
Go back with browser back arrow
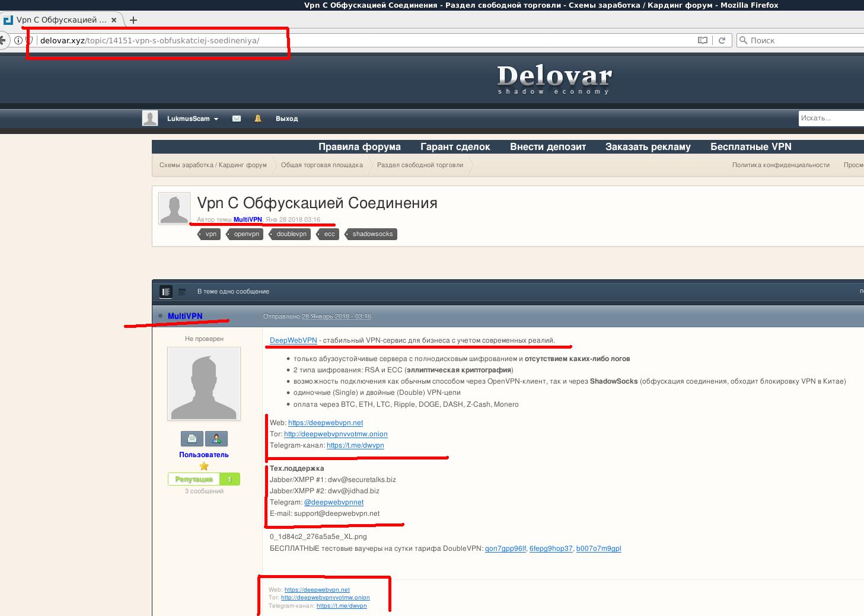pyautogui.click(x=3, y=40)
